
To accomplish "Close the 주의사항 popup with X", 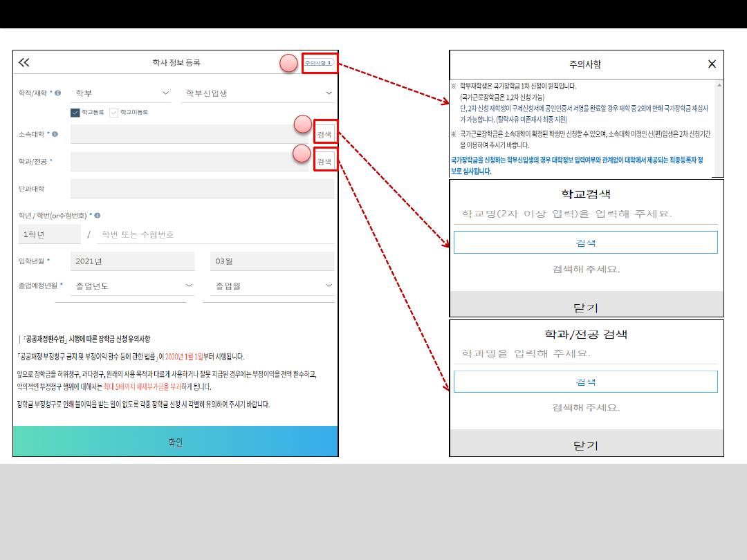I will click(x=712, y=64).
